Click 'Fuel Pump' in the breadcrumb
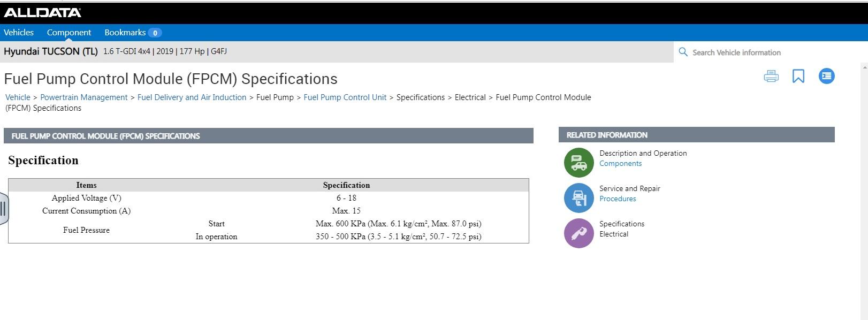Image resolution: width=868 pixels, height=320 pixels. point(275,97)
